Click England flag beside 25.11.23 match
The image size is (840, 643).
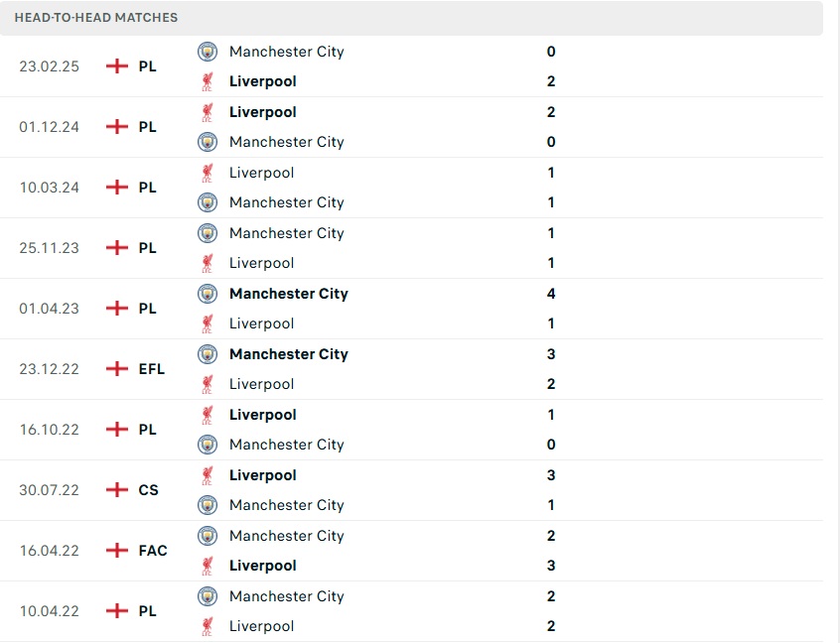pos(117,248)
